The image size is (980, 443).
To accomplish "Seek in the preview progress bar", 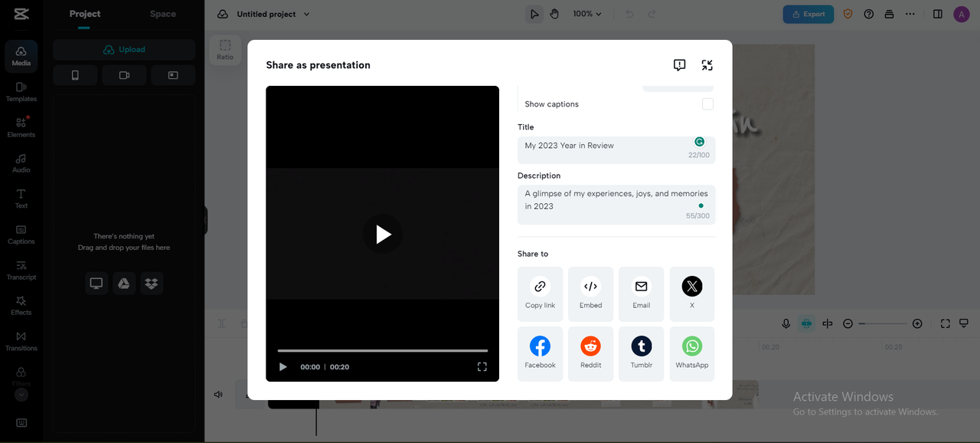I will coord(383,350).
